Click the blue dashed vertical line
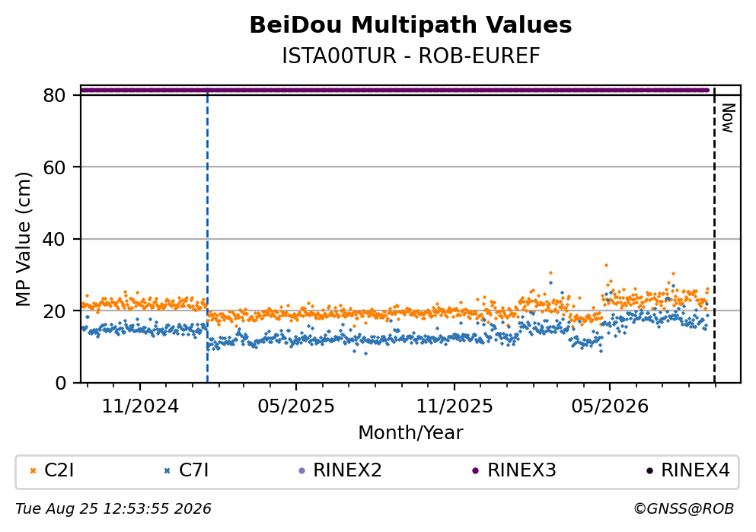 point(207,236)
